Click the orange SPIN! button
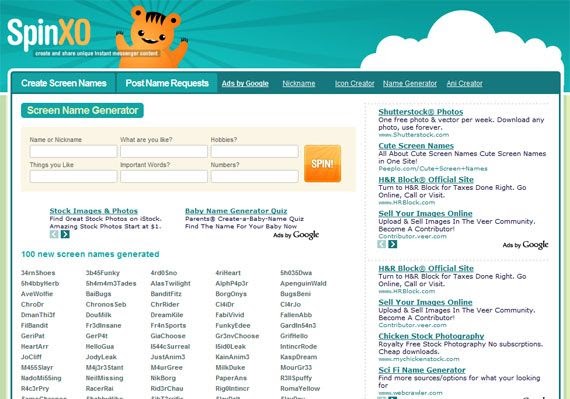The height and width of the screenshot is (399, 570). point(322,164)
